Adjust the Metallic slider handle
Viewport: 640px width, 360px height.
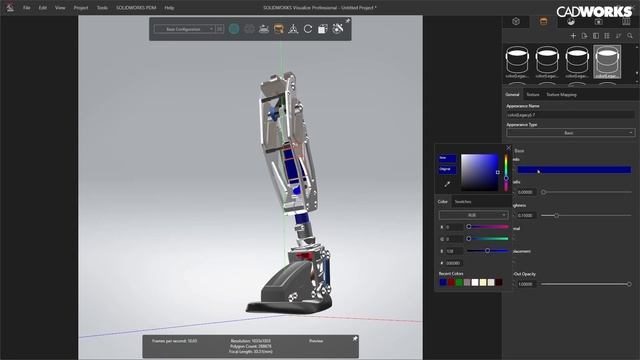pyautogui.click(x=543, y=192)
